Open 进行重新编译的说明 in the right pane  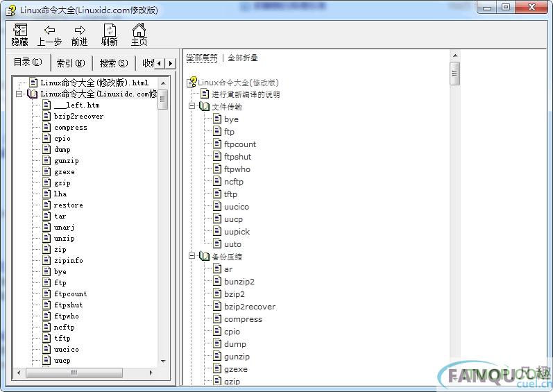click(x=246, y=94)
